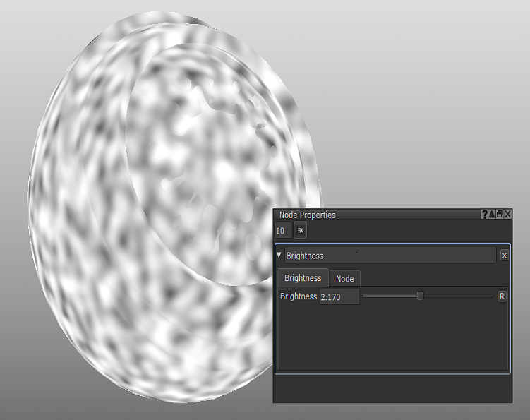Click the clear all panels icon

pos(300,231)
